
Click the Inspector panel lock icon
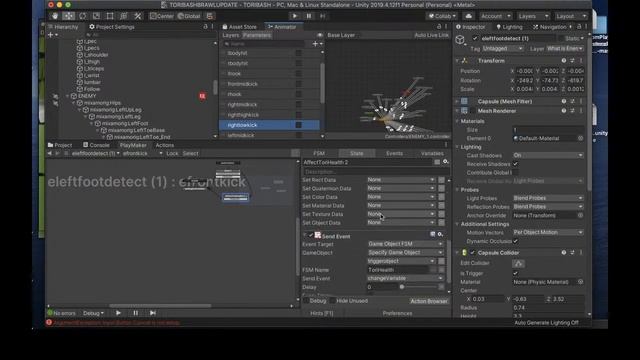(x=579, y=27)
